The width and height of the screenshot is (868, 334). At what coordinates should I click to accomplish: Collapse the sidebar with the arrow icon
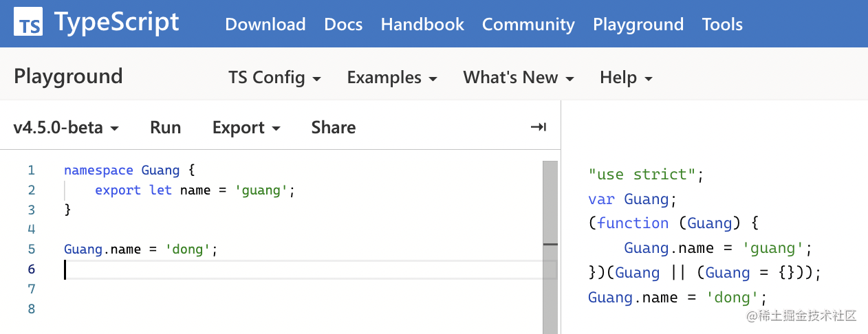[x=538, y=127]
